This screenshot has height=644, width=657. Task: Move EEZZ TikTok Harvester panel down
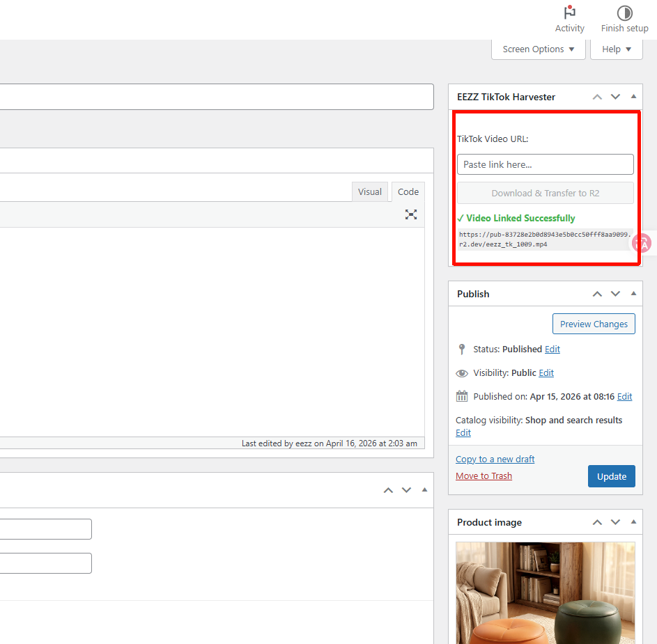(x=615, y=97)
